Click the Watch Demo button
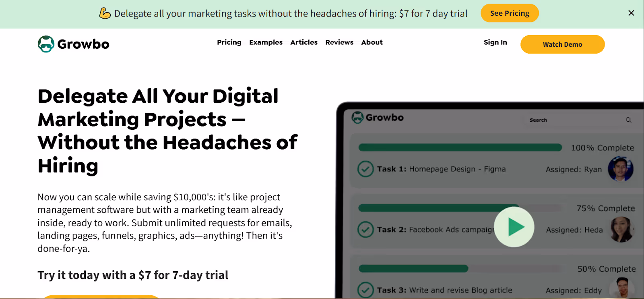The width and height of the screenshot is (644, 299). click(562, 44)
